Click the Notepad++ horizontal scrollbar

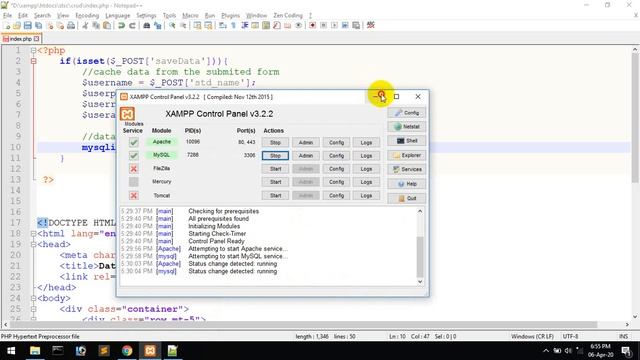pos(304,324)
